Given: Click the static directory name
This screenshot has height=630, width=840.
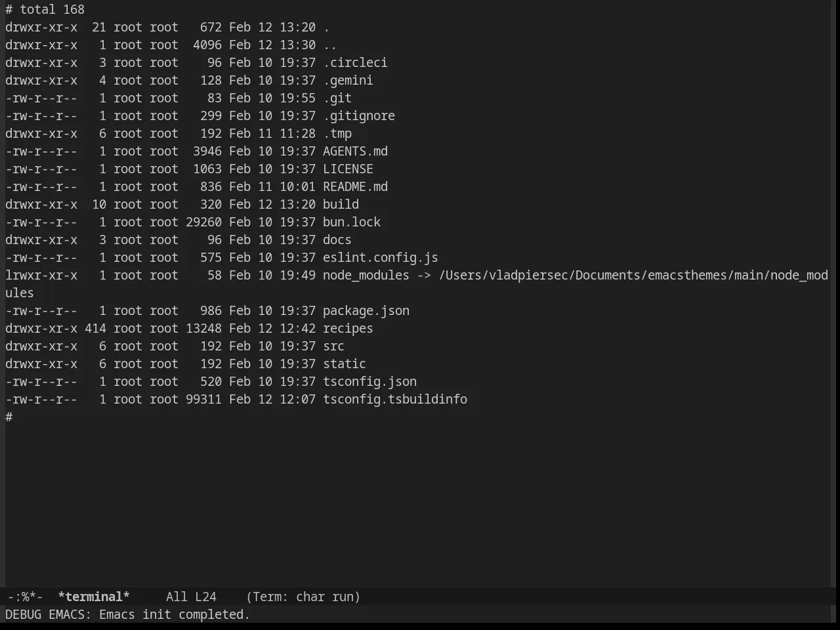Looking at the screenshot, I should click(345, 364).
